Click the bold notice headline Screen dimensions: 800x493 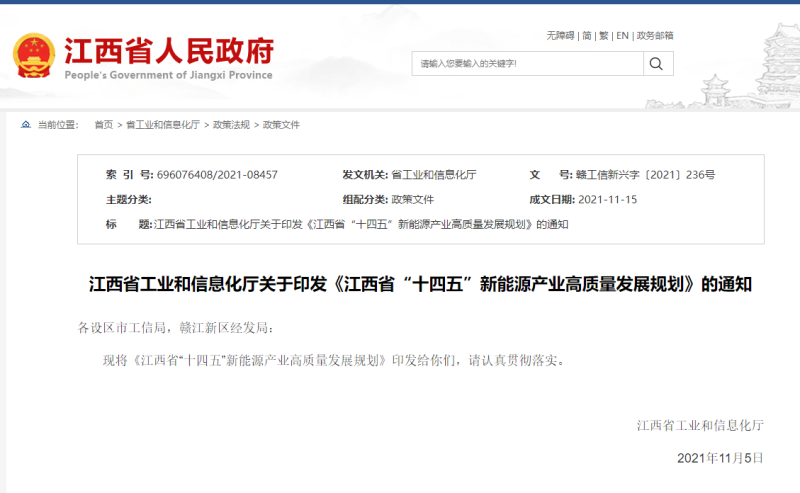click(x=420, y=285)
